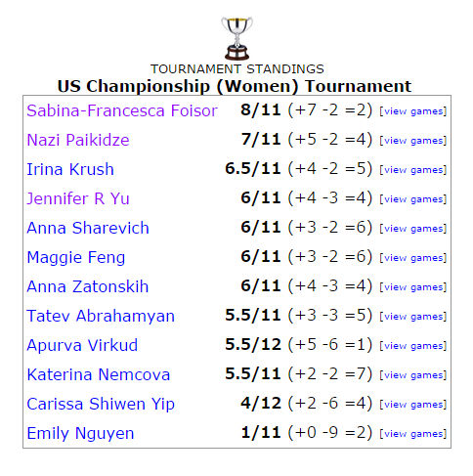This screenshot has width=473, height=476.
Task: Visit Anna Sharevich's player page
Action: (x=88, y=228)
